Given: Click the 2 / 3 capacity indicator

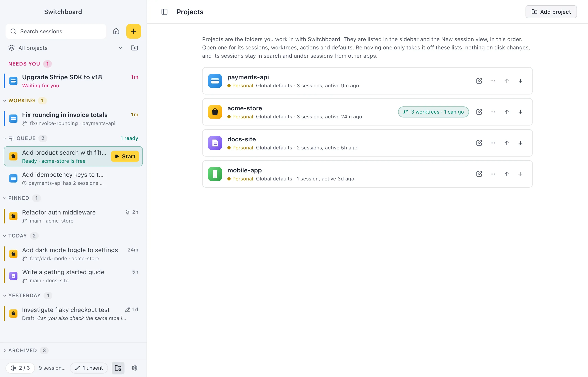Looking at the screenshot, I should point(20,368).
